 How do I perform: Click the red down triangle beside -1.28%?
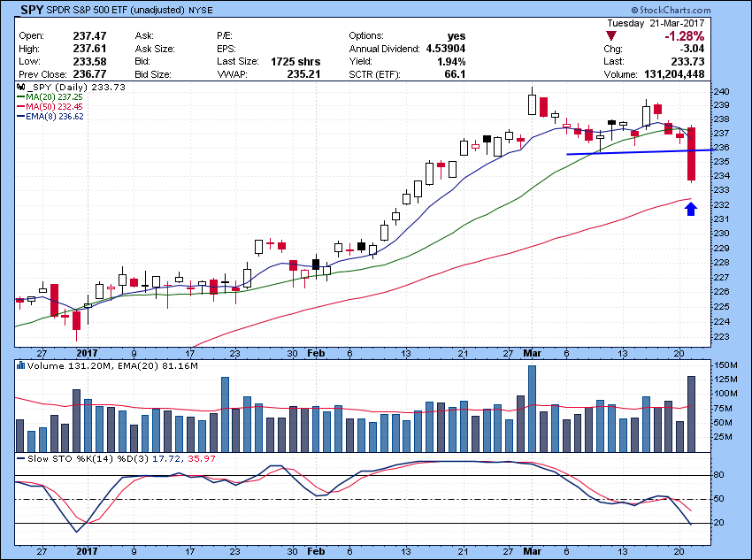pos(611,36)
